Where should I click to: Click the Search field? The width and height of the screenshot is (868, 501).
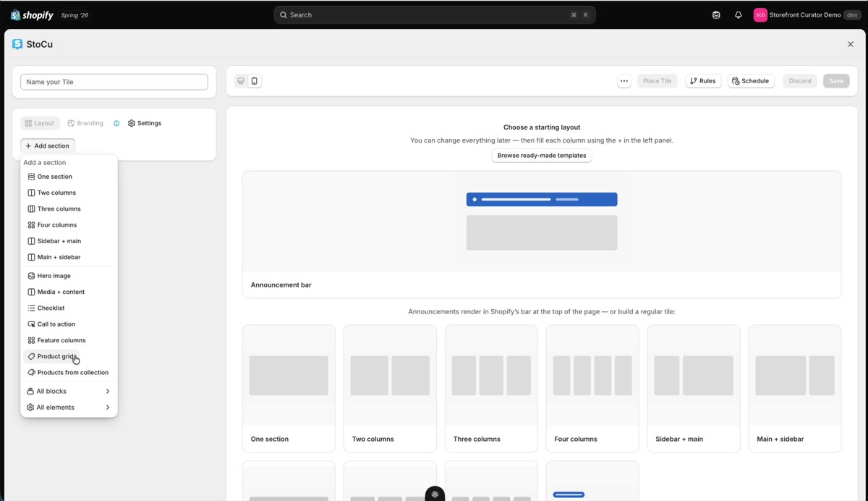click(435, 14)
